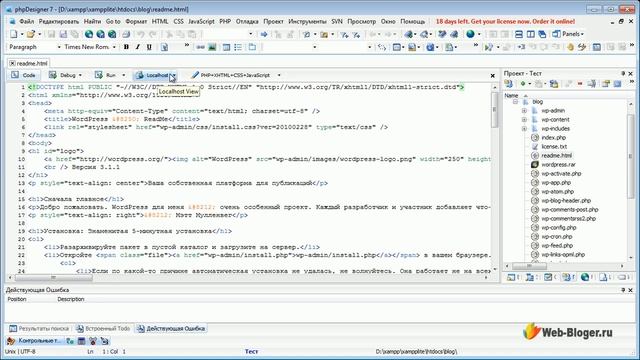Screen dimensions: 640x360
Task: Split editor horizontally icon
Action: click(x=519, y=34)
